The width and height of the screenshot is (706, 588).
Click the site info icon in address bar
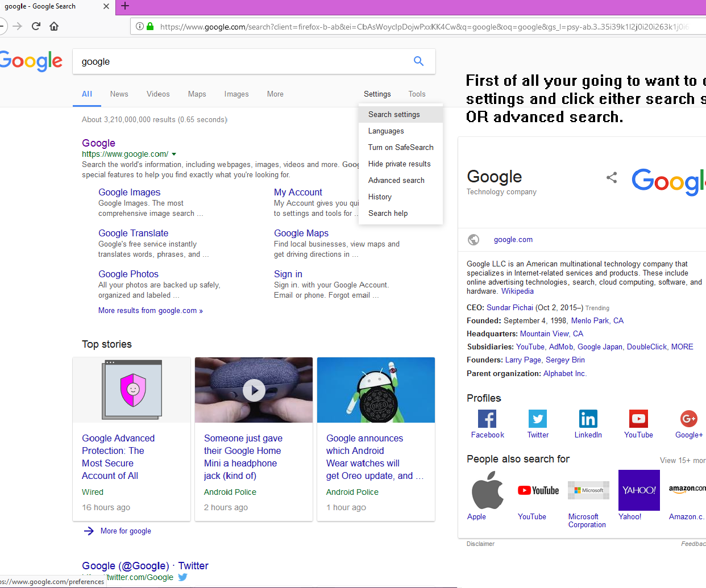click(140, 26)
